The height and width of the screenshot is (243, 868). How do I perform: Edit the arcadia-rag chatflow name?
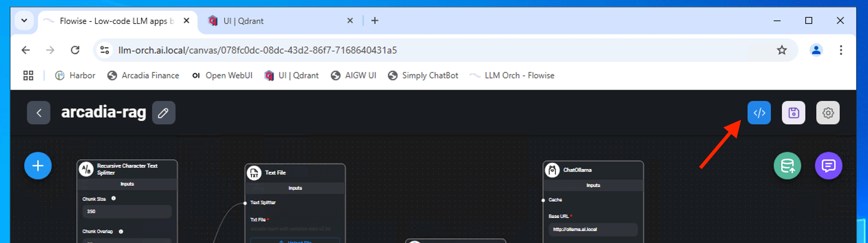tap(163, 113)
